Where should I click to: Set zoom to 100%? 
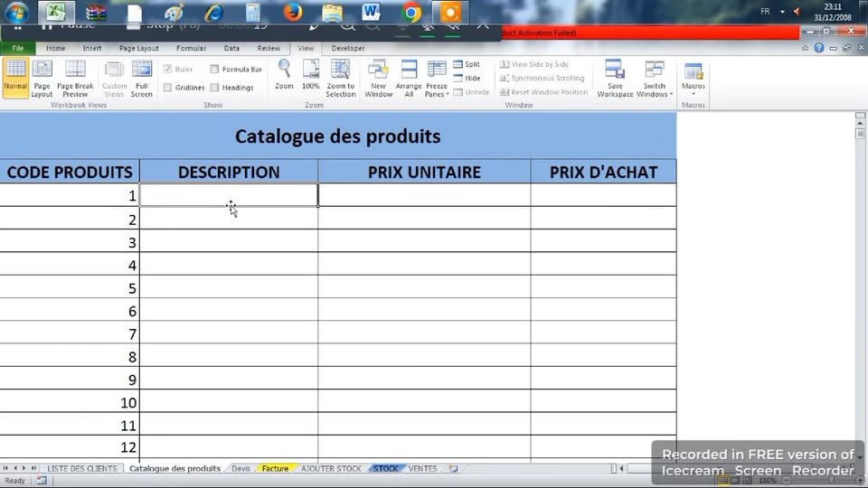[310, 75]
